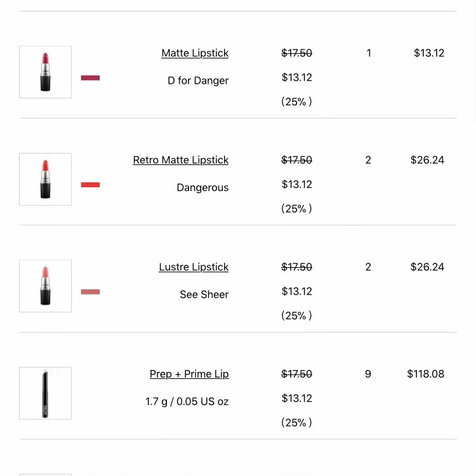Select the D for Danger color swatch
This screenshot has width=476, height=476.
pyautogui.click(x=90, y=78)
